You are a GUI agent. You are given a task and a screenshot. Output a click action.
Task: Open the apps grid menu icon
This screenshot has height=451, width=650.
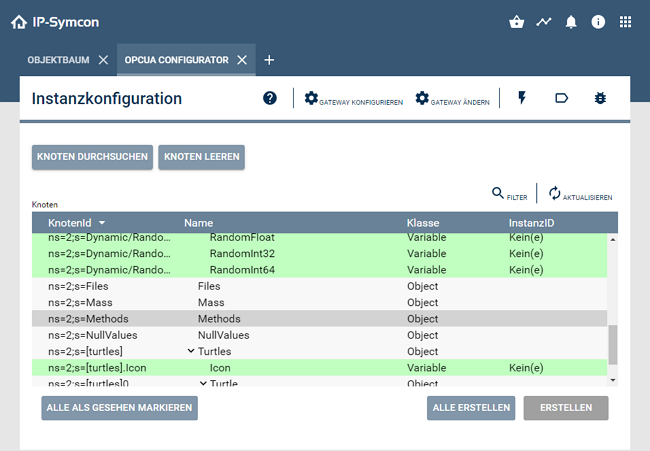(626, 22)
